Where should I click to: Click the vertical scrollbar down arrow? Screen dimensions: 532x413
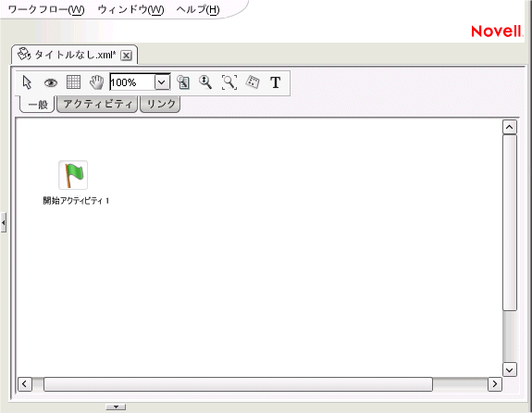point(509,369)
